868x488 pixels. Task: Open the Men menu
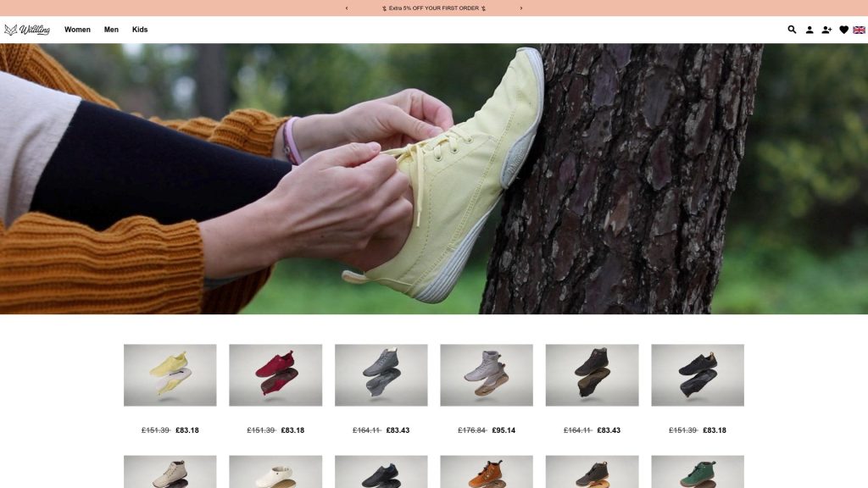pos(111,30)
